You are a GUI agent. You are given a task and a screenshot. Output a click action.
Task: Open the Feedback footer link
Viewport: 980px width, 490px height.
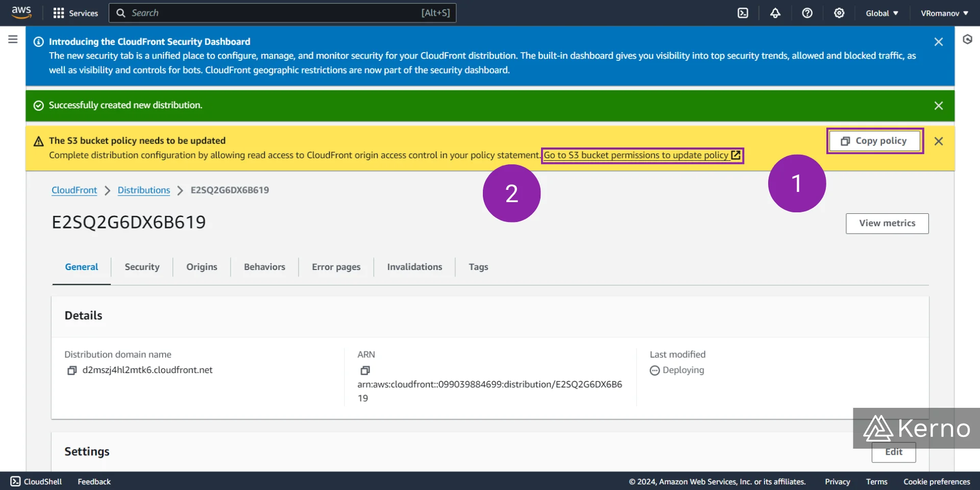94,481
